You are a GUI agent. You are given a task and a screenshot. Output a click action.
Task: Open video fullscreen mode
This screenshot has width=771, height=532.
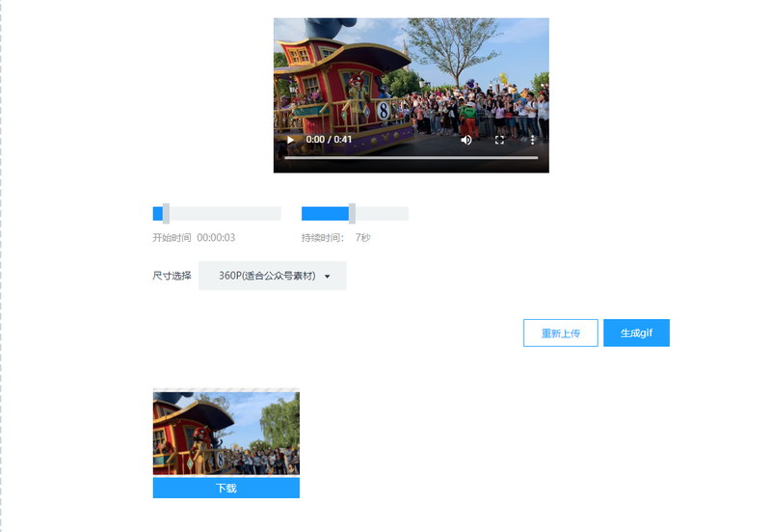pyautogui.click(x=499, y=140)
